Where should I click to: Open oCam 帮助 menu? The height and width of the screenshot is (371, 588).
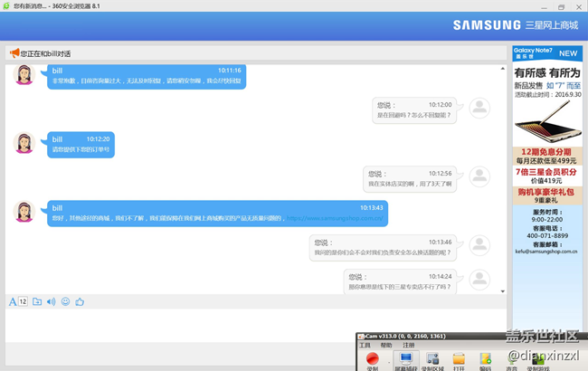point(386,345)
